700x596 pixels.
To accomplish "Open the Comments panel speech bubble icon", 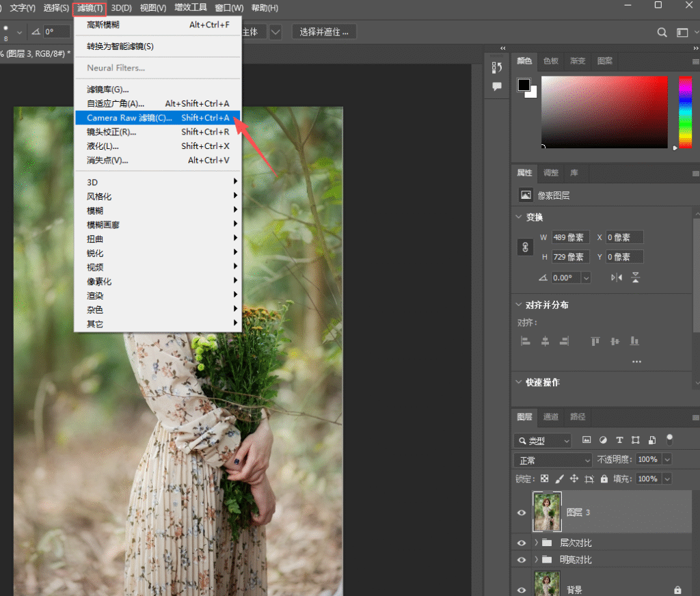I will pos(497,86).
